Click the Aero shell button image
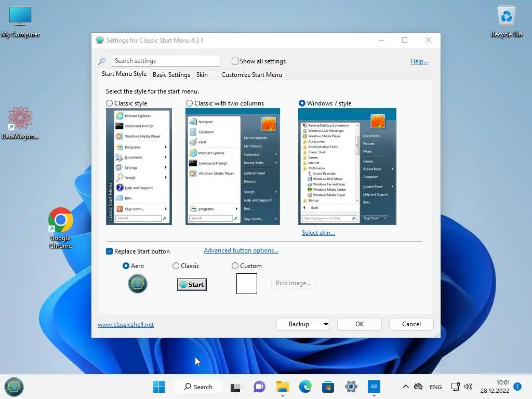This screenshot has width=532, height=399. pyautogui.click(x=137, y=284)
